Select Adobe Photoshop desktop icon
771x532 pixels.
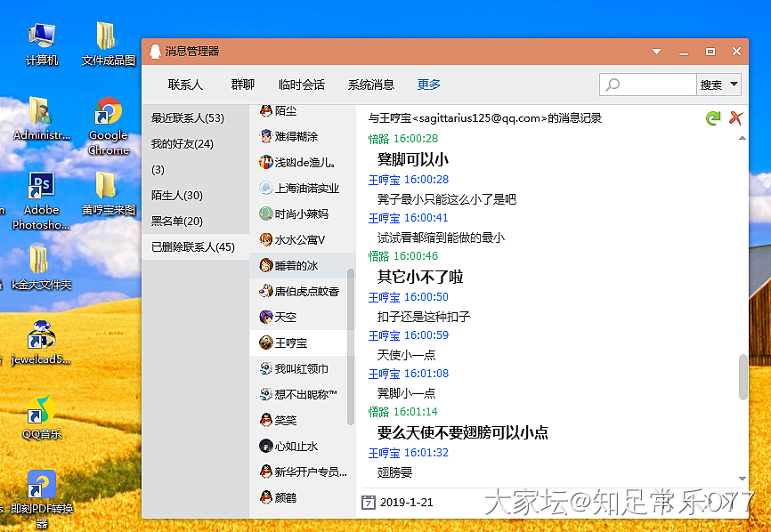tap(41, 200)
